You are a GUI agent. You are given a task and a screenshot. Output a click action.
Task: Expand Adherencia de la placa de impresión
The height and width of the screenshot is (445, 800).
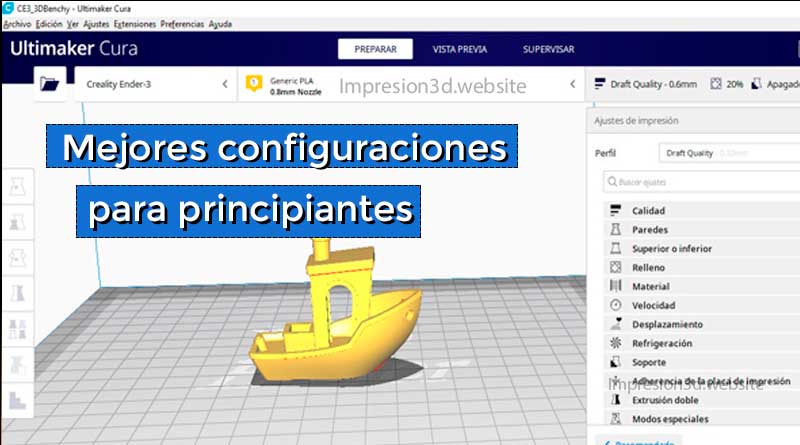coord(702,381)
